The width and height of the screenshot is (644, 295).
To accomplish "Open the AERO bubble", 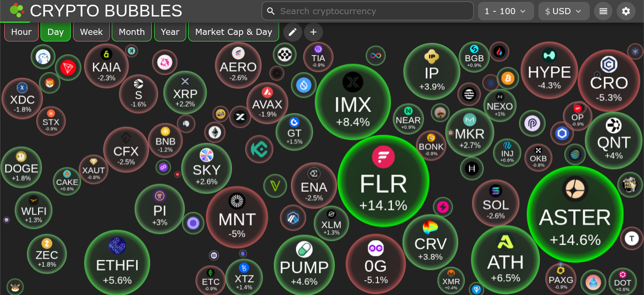I will click(x=238, y=65).
